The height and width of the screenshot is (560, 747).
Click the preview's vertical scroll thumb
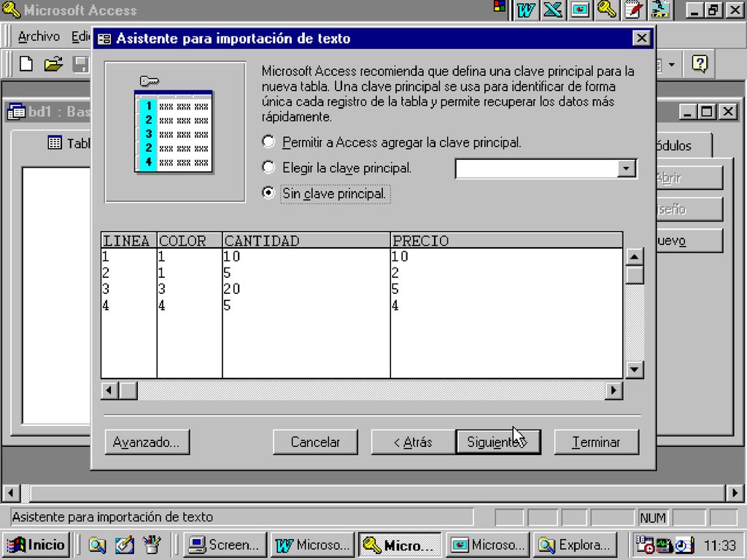[x=634, y=275]
